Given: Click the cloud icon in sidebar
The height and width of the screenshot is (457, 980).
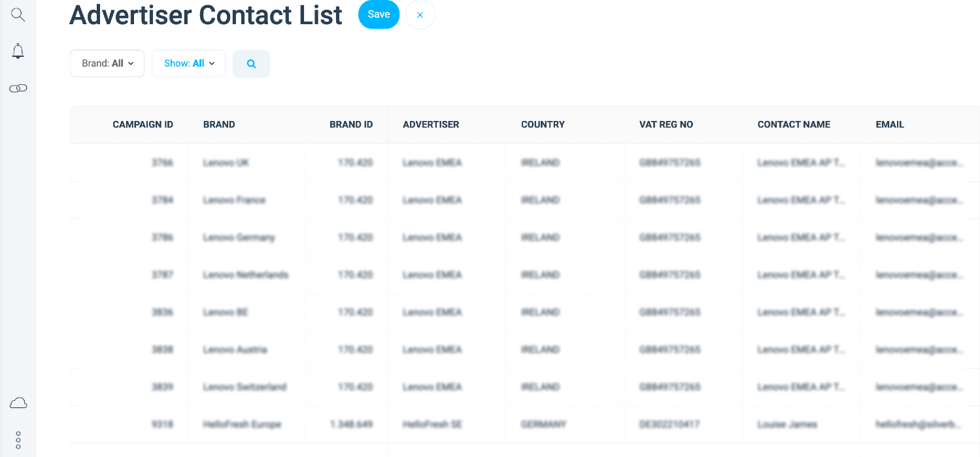Looking at the screenshot, I should pyautogui.click(x=18, y=403).
